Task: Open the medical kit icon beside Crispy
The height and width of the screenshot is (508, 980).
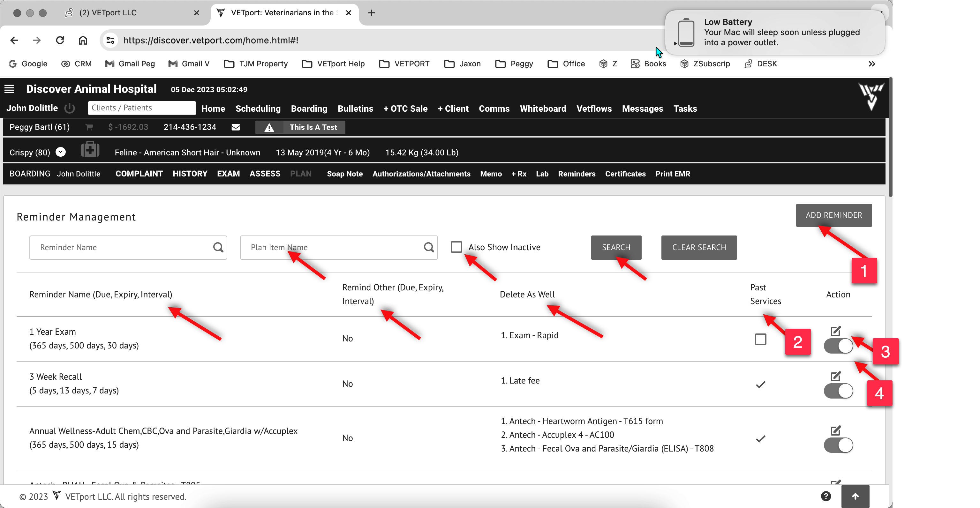Action: (x=90, y=149)
